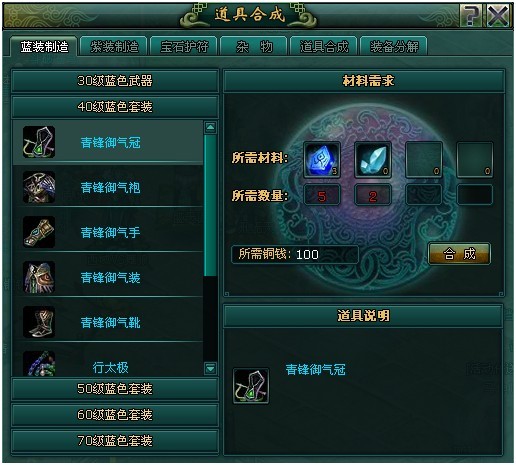The width and height of the screenshot is (516, 465).
Task: Open the question mark help icon
Action: pos(471,15)
